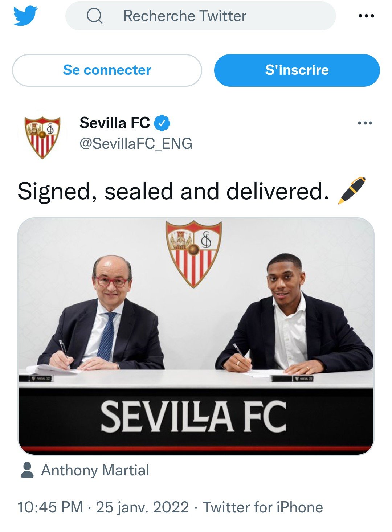
Task: Click the blue verified badge
Action: click(162, 123)
